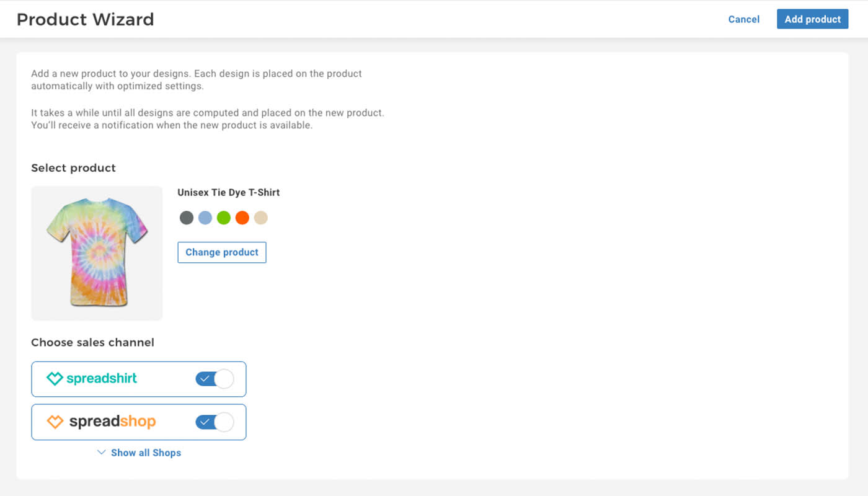Viewport: 868px width, 496px height.
Task: Pick the green color swatch
Action: (224, 218)
